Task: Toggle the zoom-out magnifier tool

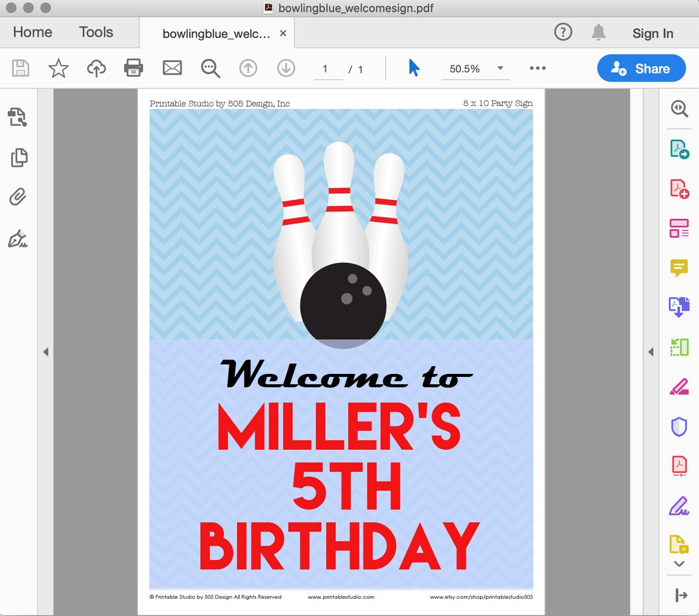Action: coord(210,69)
